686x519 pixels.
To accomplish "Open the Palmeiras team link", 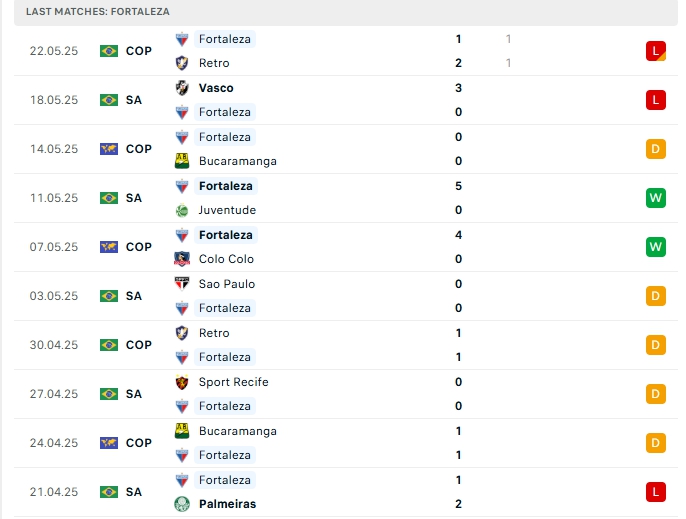I will coord(227,504).
